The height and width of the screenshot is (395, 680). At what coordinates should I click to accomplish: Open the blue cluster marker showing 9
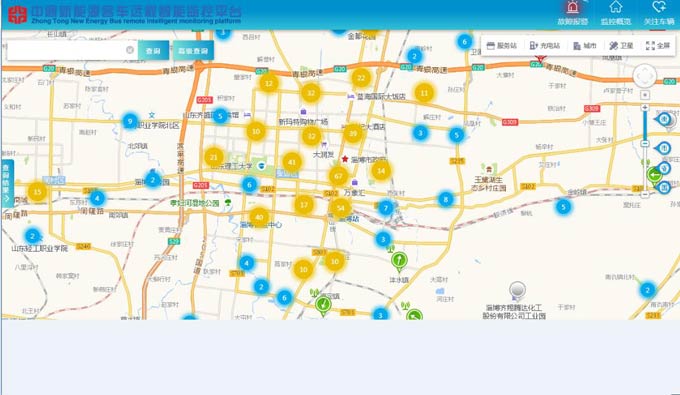(x=130, y=121)
